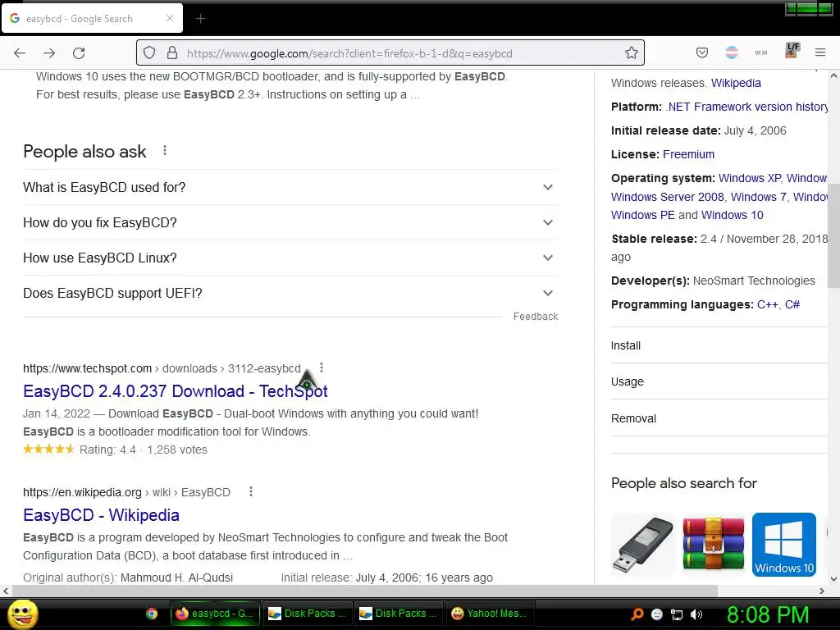Follow the Windows 10 text link
840x630 pixels.
733,215
